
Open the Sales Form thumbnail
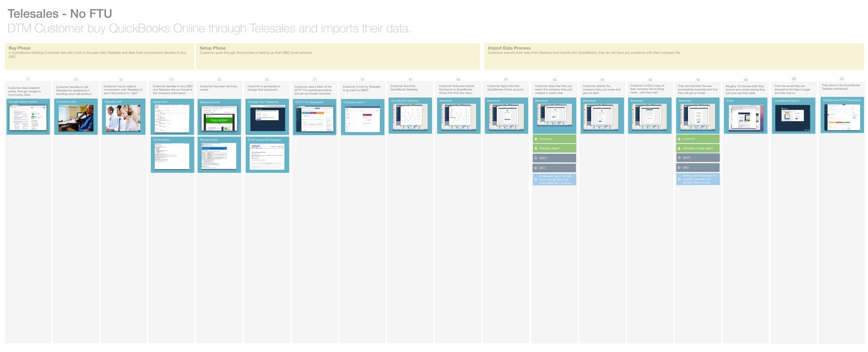click(x=172, y=118)
